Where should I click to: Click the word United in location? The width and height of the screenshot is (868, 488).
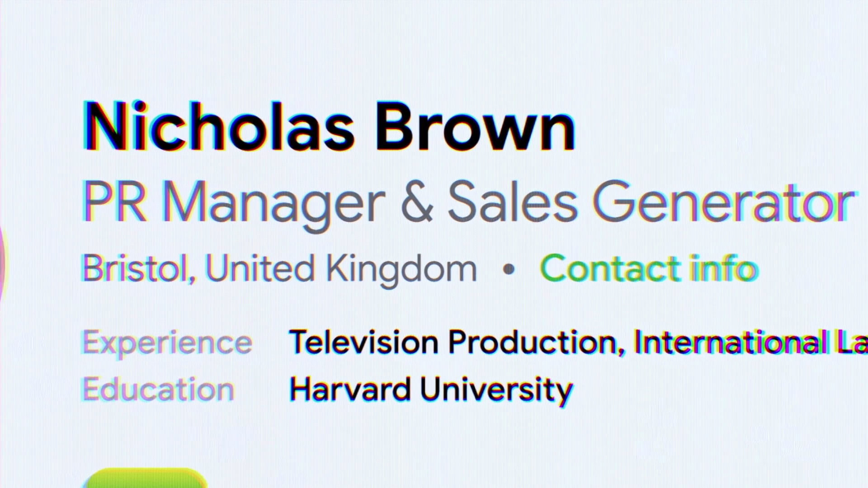[x=260, y=268]
